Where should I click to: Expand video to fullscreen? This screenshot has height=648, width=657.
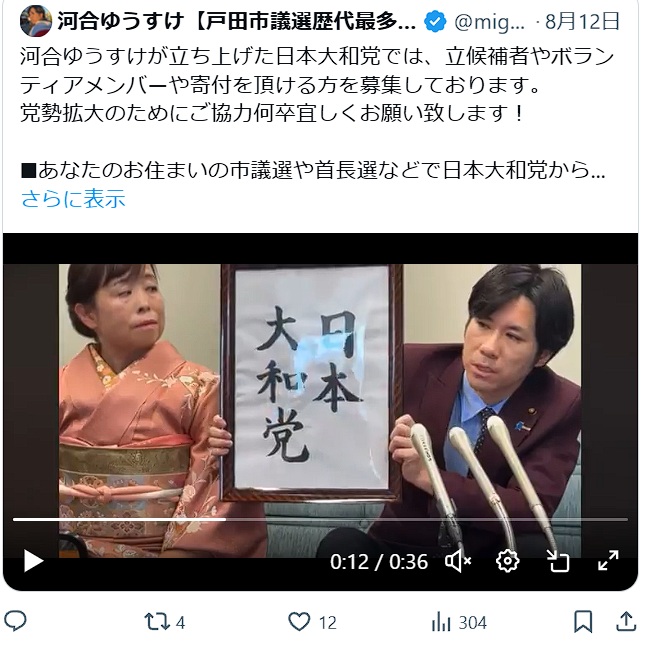(608, 561)
